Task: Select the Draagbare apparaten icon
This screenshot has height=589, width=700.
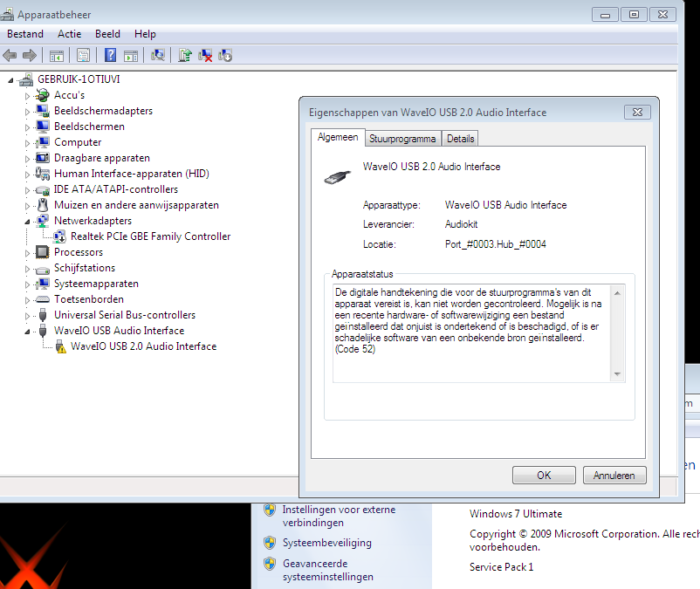Action: pyautogui.click(x=43, y=158)
